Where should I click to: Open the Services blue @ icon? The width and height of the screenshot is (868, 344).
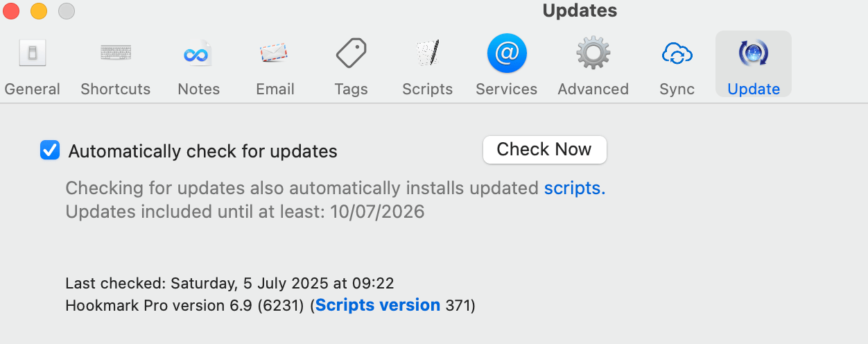pos(507,53)
